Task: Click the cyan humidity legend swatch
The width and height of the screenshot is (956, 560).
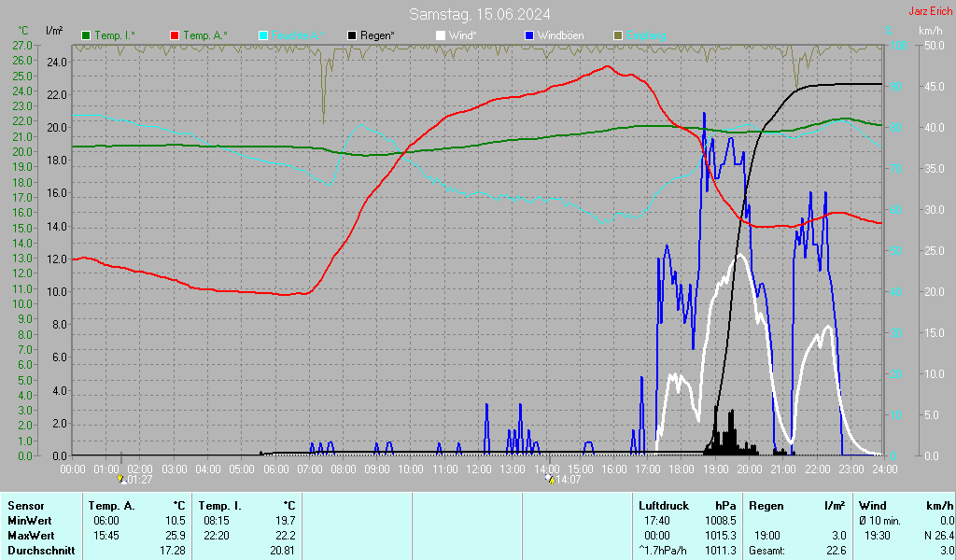Action: pyautogui.click(x=263, y=35)
